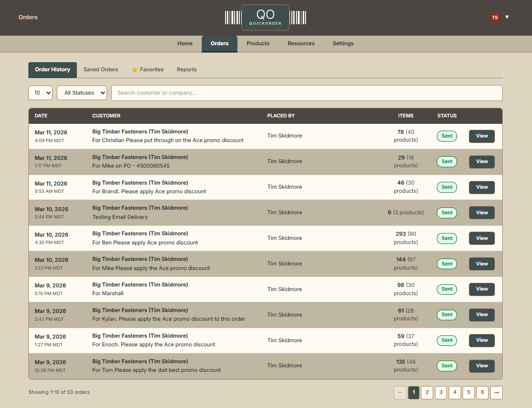Open the Favorites tab with star icon

[x=147, y=69]
